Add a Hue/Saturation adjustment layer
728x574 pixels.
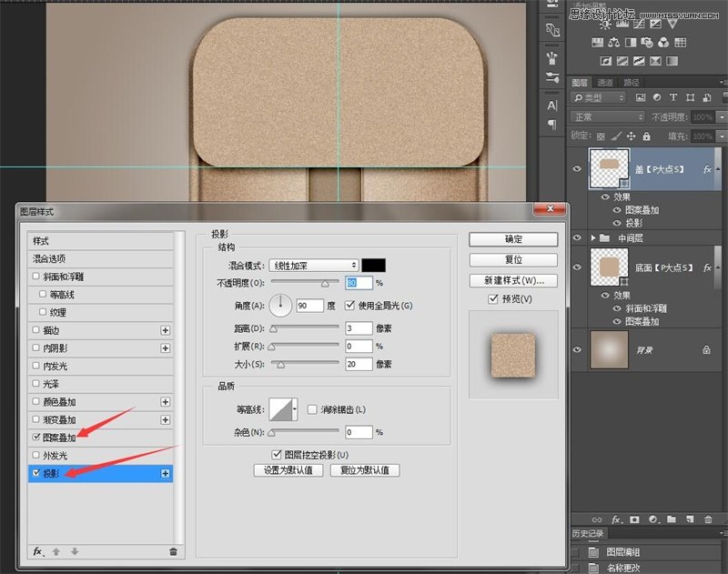coord(598,43)
